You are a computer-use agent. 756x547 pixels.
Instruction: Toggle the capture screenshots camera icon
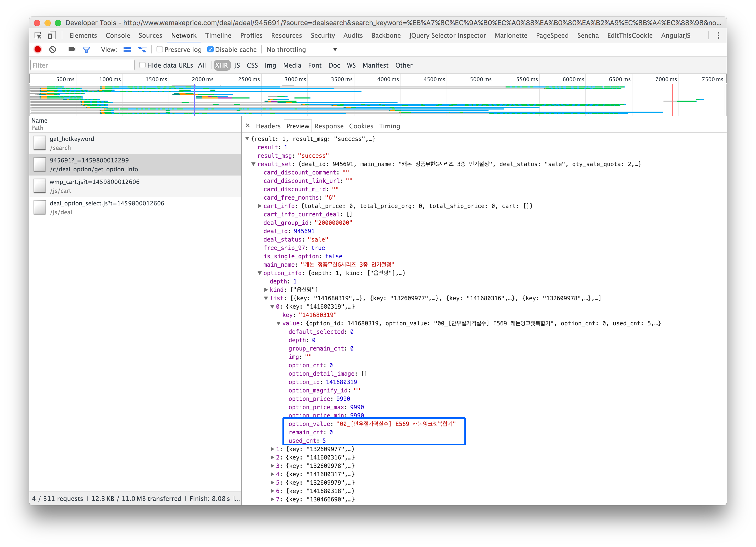[72, 49]
